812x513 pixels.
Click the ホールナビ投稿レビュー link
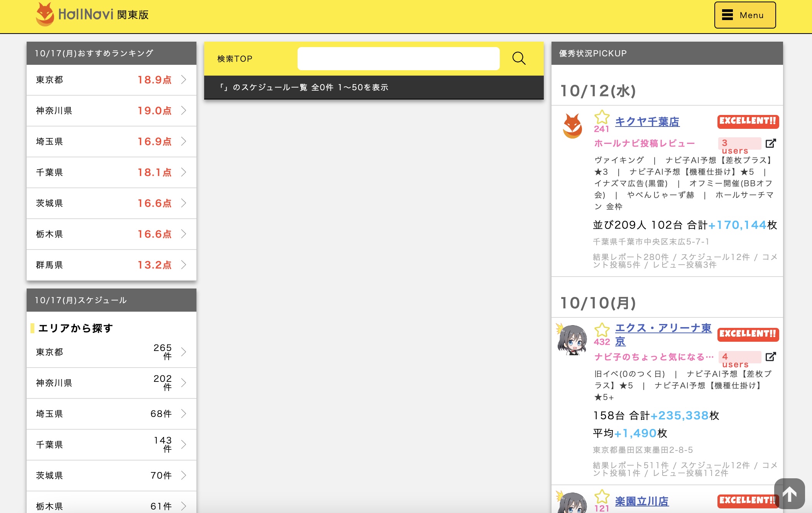(644, 143)
